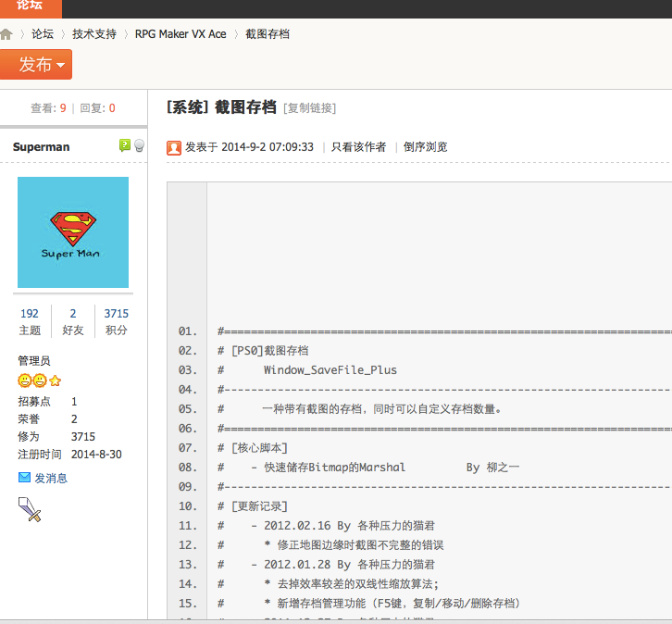Click the 2012.01.28 changelog line
The height and width of the screenshot is (624, 672).
coord(342,565)
